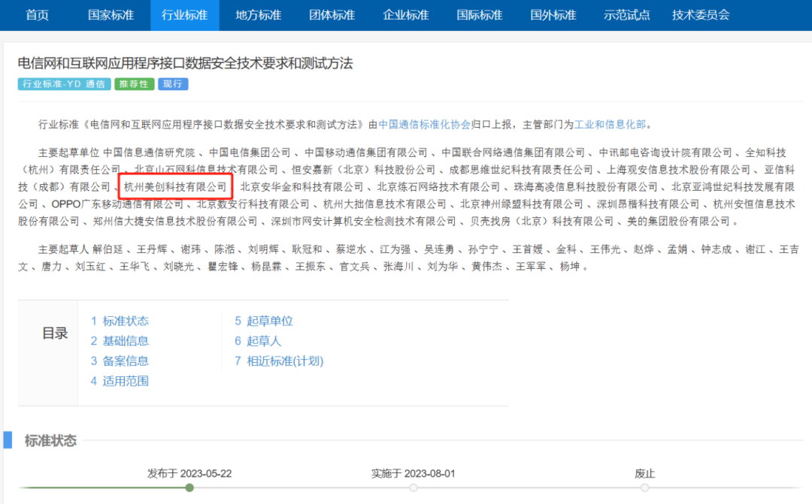Jump to 1 标准状态 section
The image size is (812, 504).
point(120,321)
